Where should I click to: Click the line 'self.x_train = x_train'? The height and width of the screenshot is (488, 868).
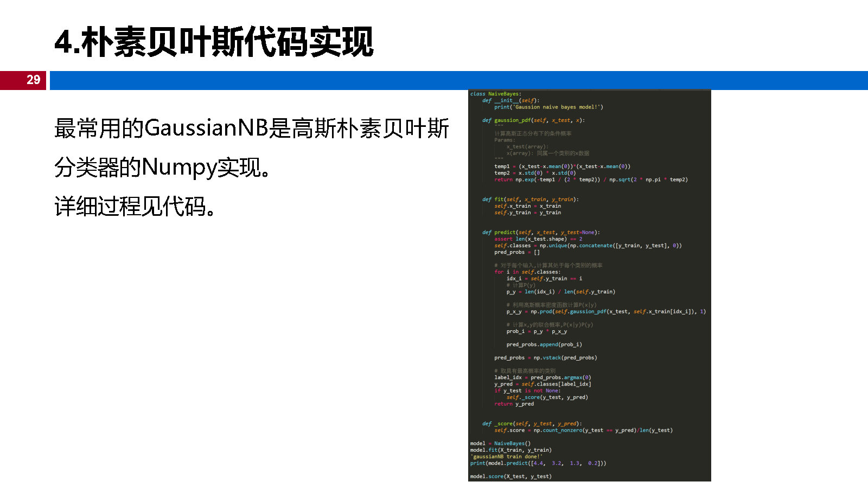point(528,206)
